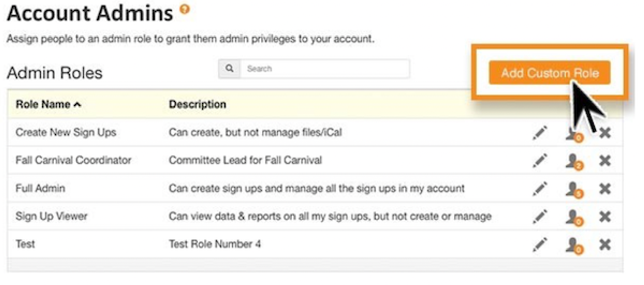The width and height of the screenshot is (644, 285).
Task: Edit the Fall Carnival Coordinator role
Action: 540,161
